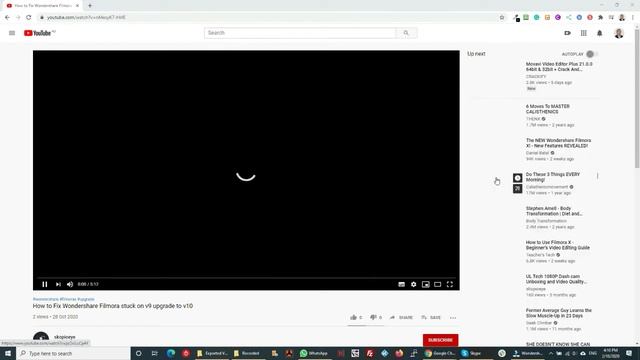Toggle the Autoplay switch
640x360 pixels.
click(x=591, y=54)
